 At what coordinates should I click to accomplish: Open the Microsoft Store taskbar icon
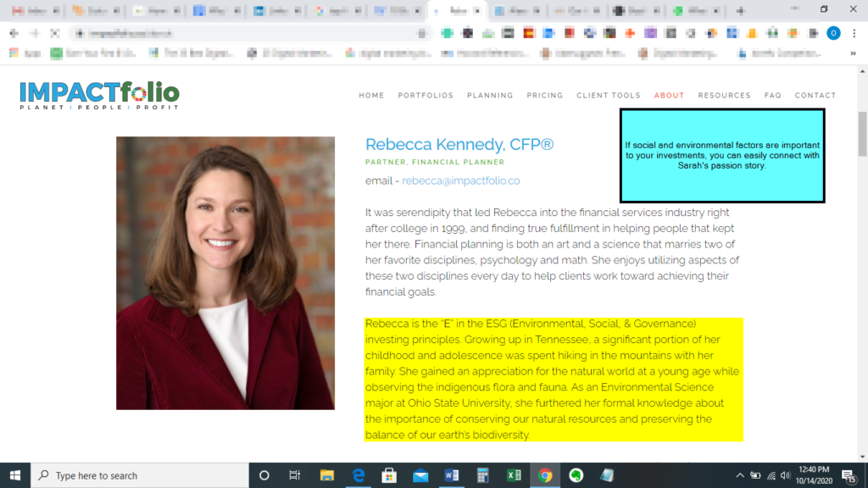point(389,475)
